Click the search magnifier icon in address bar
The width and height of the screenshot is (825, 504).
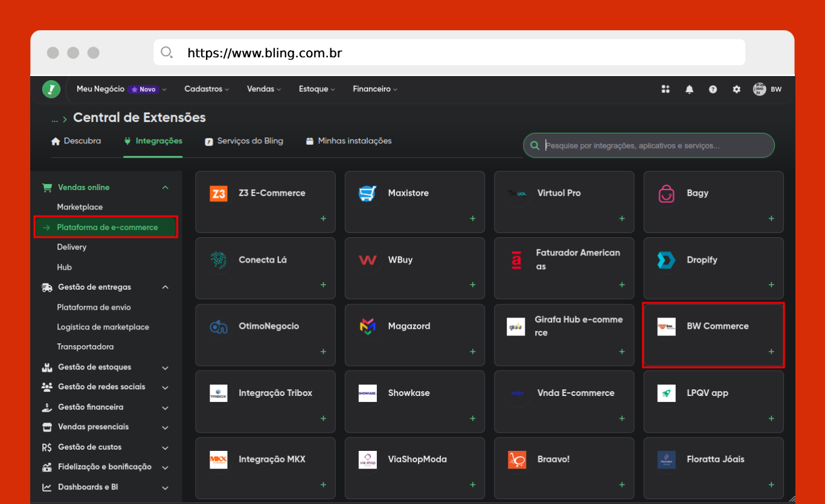pyautogui.click(x=167, y=53)
